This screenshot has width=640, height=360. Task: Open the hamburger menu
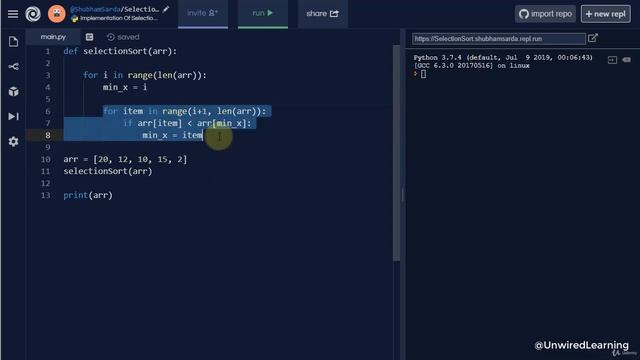(x=13, y=14)
